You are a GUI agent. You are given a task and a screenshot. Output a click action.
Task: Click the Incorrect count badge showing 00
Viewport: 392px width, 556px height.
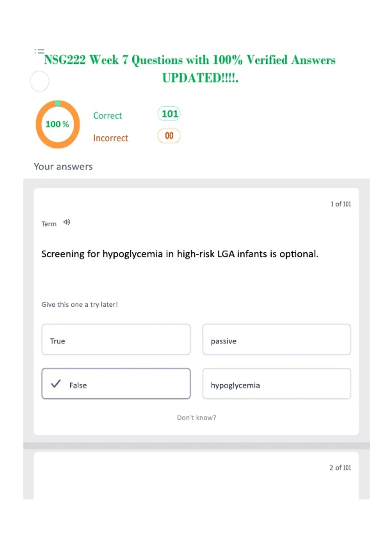click(x=169, y=136)
